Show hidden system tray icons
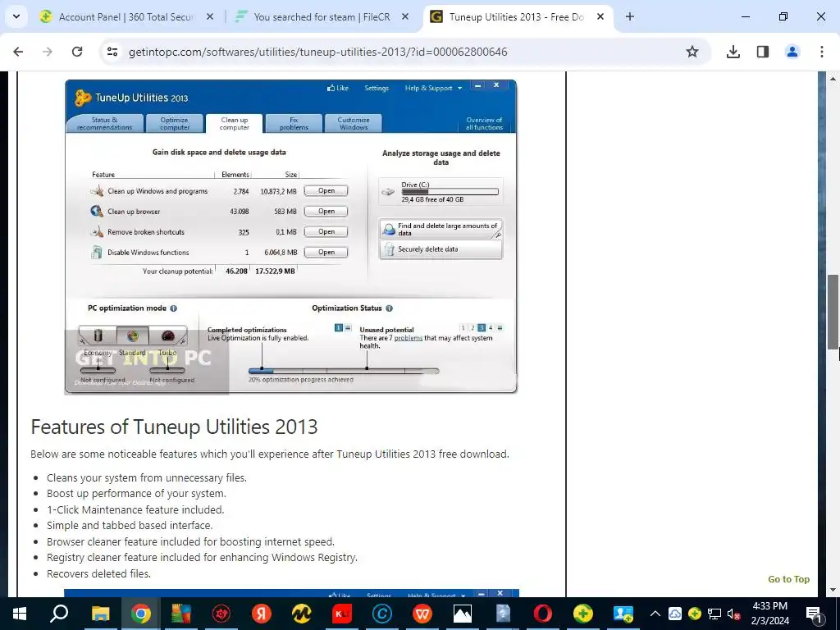The image size is (840, 630). [655, 614]
